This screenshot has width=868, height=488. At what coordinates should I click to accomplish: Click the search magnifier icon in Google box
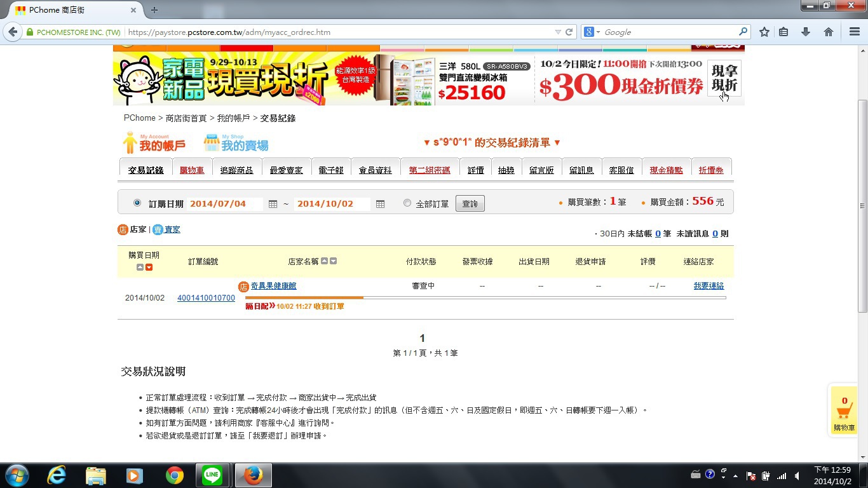click(x=743, y=32)
